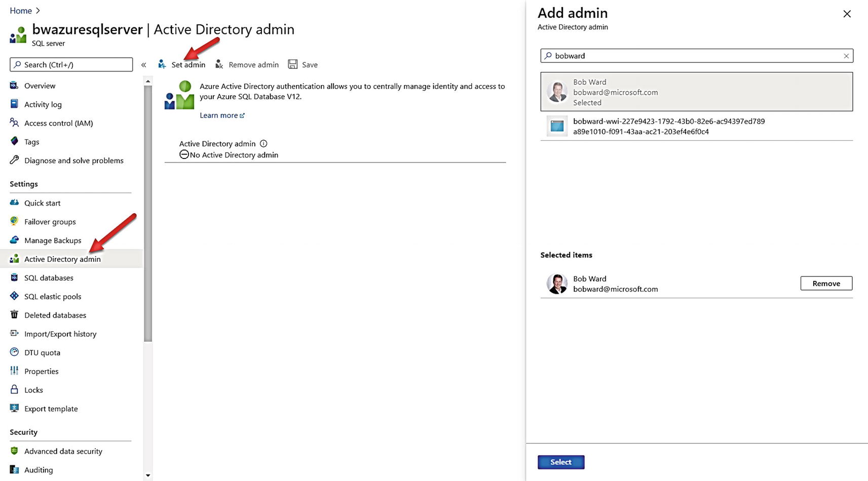Screen dimensions: 868x481
Task: Click the sidebar scroll down arrow
Action: click(x=148, y=475)
